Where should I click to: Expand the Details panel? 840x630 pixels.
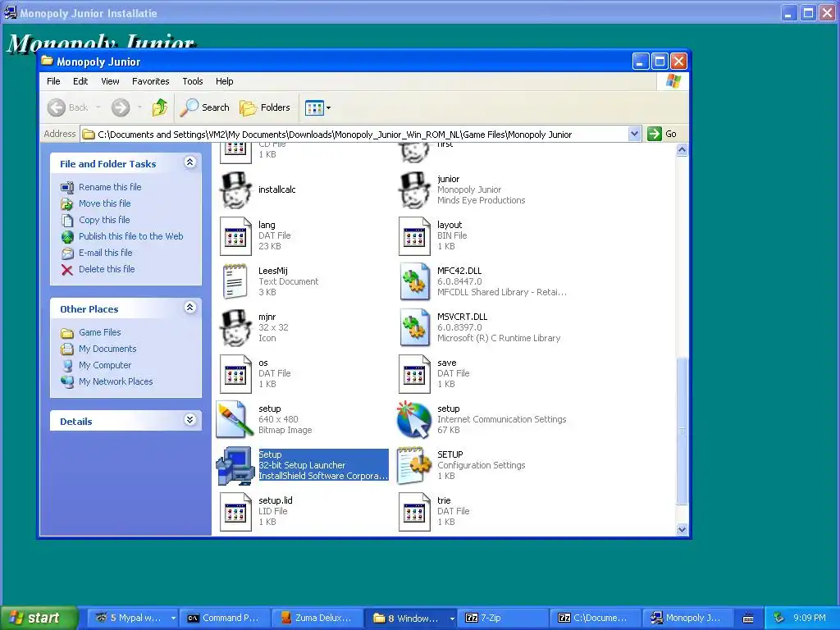pos(189,420)
